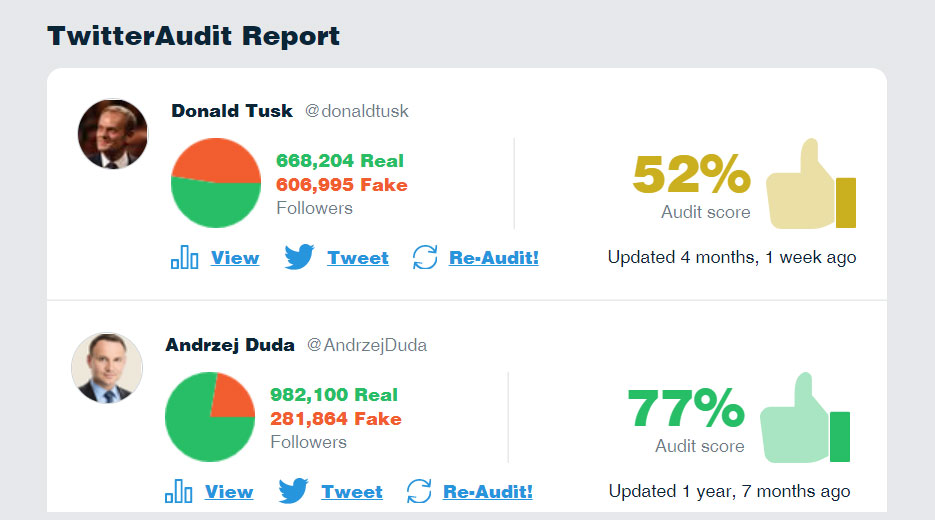
Task: Click the @donaldtusk handle
Action: 357,112
